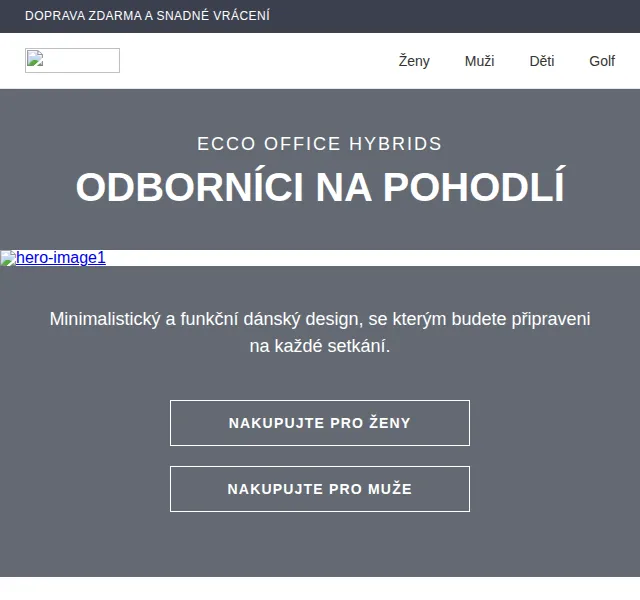The image size is (640, 600).
Task: Click NAKUPUJTE PRO MUŽE button
Action: coord(320,489)
